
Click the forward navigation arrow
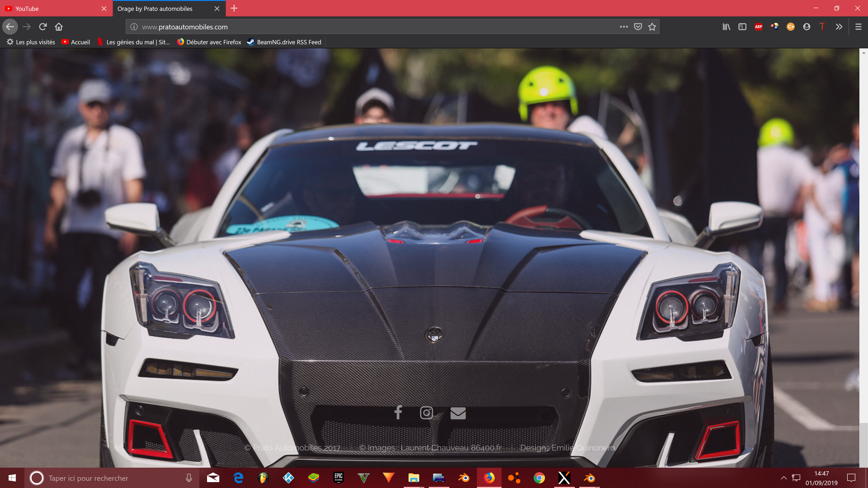coord(27,27)
